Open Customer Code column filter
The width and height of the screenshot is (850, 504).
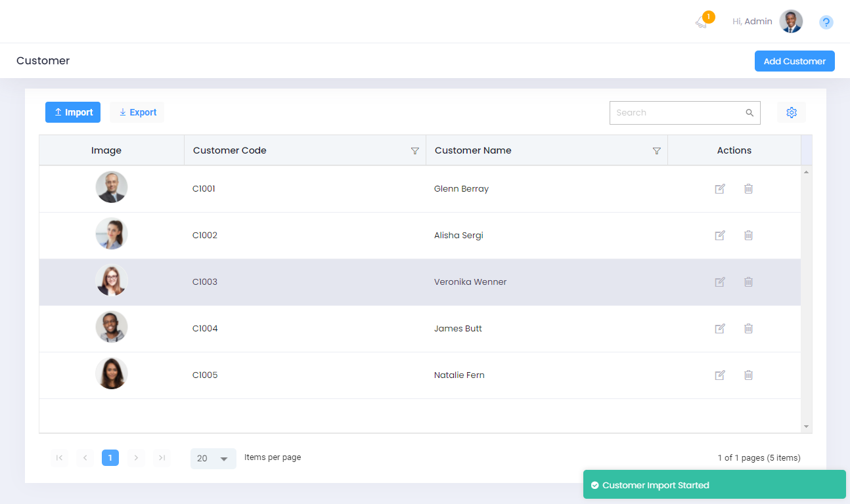point(414,151)
